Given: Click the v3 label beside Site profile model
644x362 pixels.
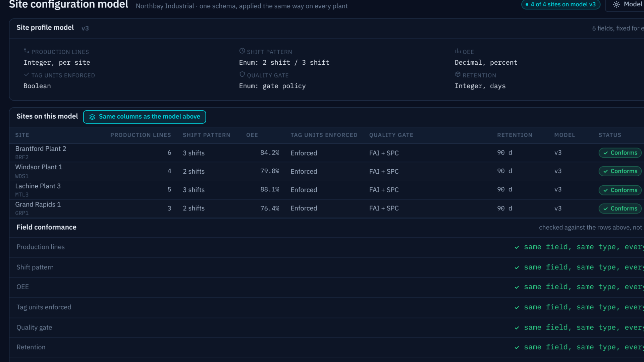Looking at the screenshot, I should (x=85, y=28).
